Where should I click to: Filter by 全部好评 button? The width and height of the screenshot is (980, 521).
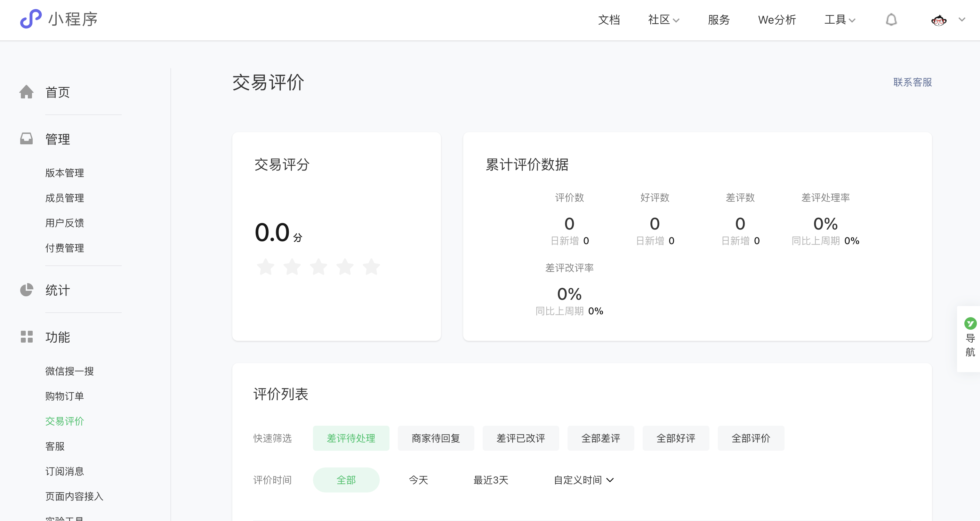(676, 438)
